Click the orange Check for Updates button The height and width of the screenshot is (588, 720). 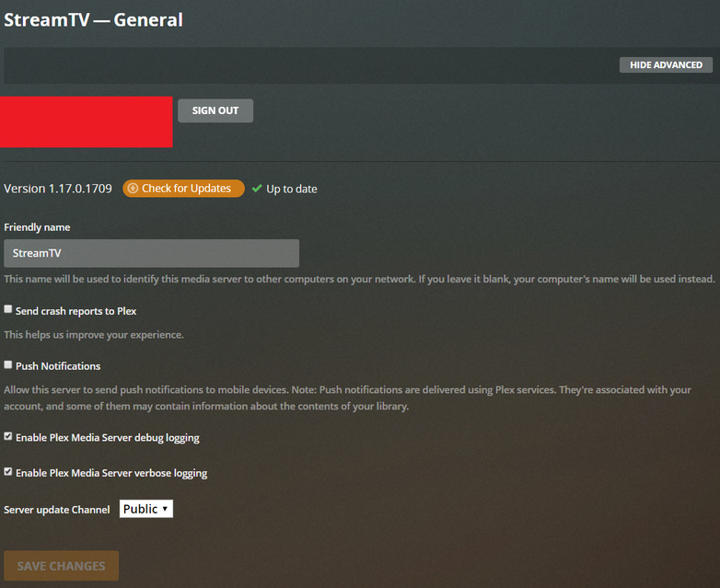[183, 189]
